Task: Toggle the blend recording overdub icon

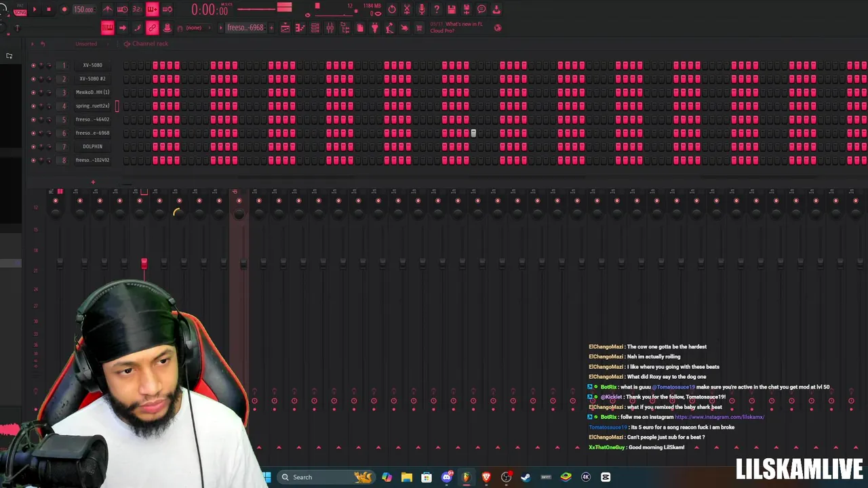Action: (153, 9)
